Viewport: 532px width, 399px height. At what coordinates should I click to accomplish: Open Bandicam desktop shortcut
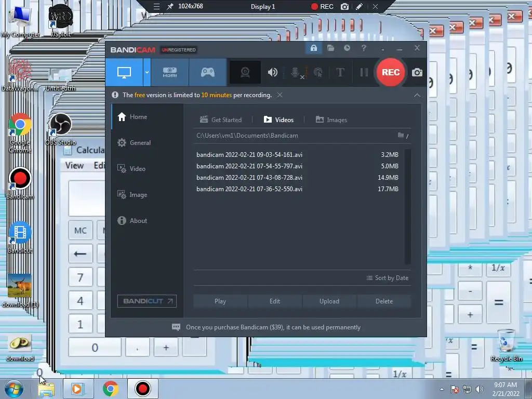coord(20,183)
